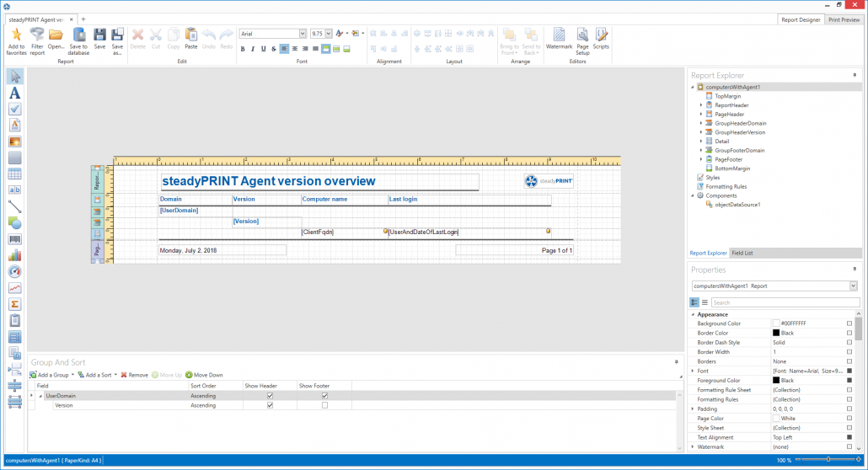Select the pointer tool in toolbox

tap(15, 77)
